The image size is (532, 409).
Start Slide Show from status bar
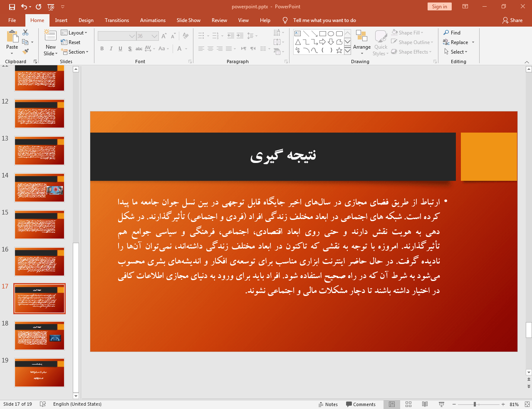pyautogui.click(x=441, y=404)
